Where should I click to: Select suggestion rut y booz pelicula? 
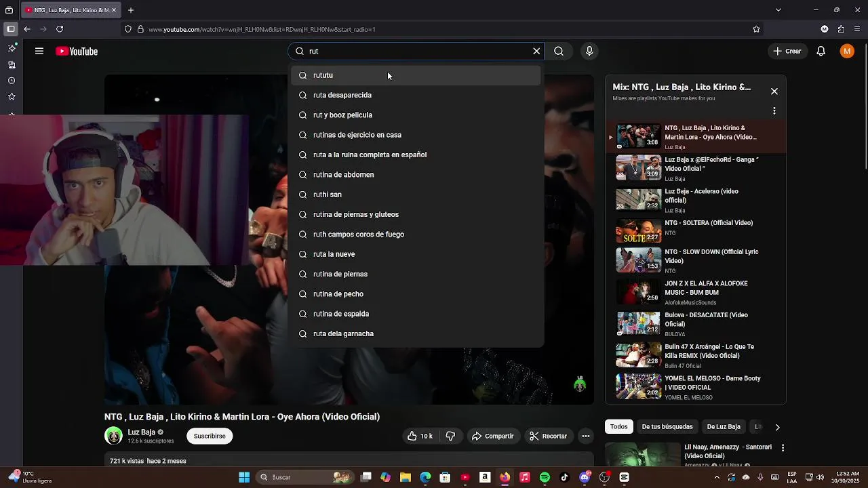tap(416, 115)
